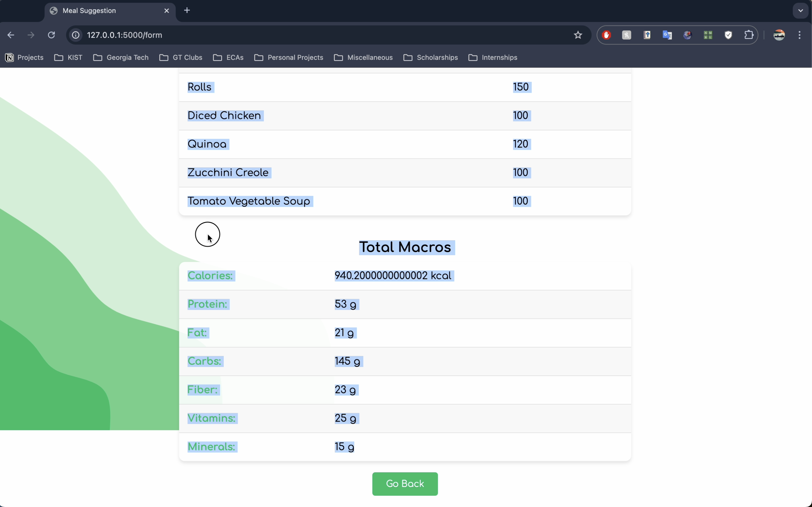Open the Projects Notion bookmark
The width and height of the screenshot is (812, 507).
coord(24,58)
